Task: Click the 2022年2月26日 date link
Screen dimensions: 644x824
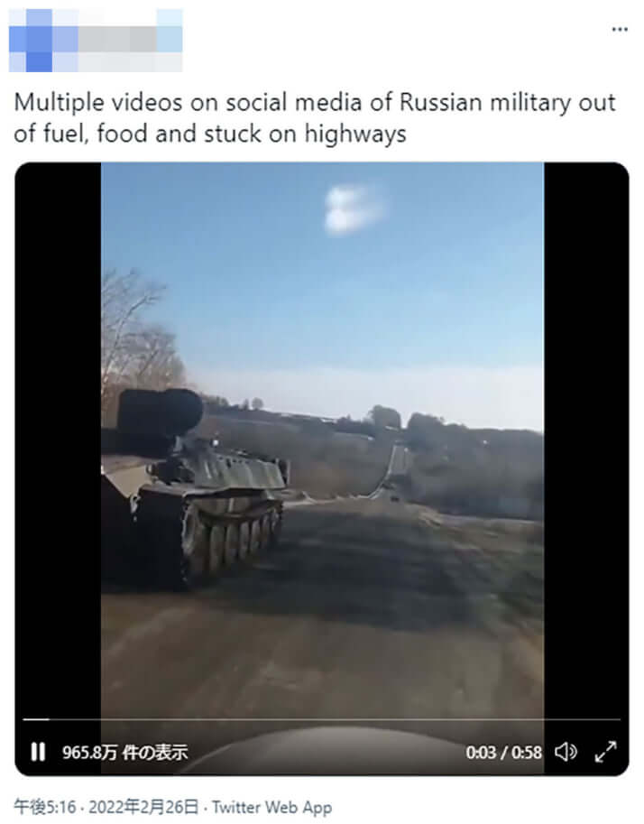Action: coord(143,807)
